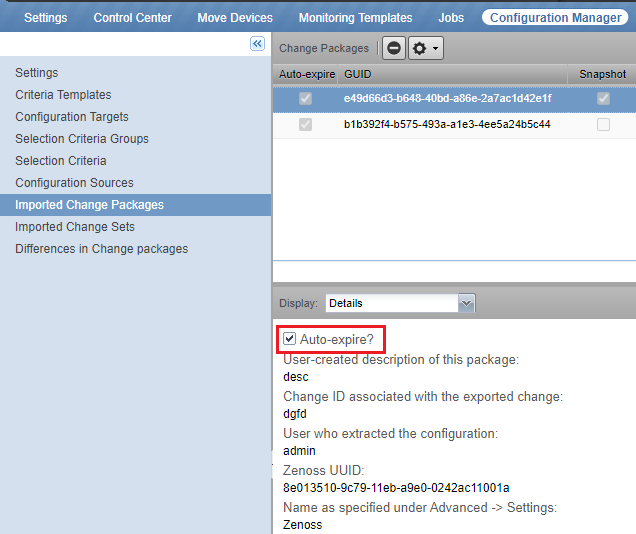Select GUID b1b392f4-b575-493a-a1e3-4ee5a24b5c44
Screen dimensions: 636x534
(447, 124)
